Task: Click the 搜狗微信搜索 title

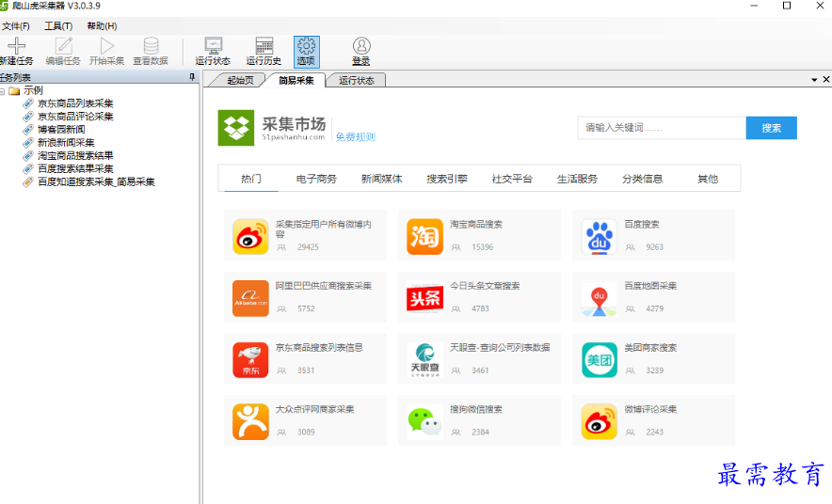Action: (x=476, y=409)
